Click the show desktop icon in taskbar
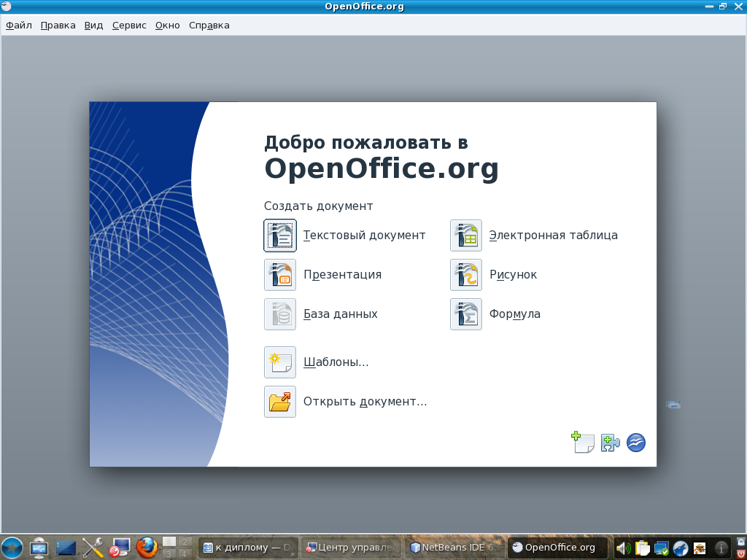 click(x=39, y=548)
